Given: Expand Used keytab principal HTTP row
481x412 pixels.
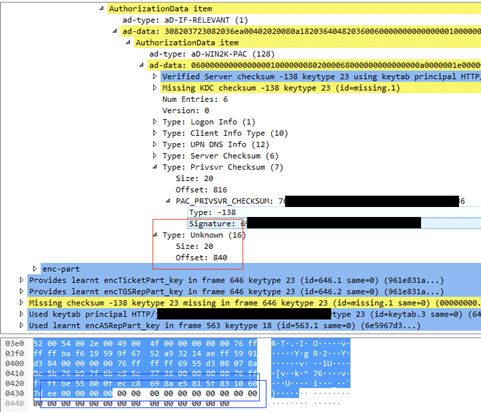Looking at the screenshot, I should pyautogui.click(x=21, y=314).
